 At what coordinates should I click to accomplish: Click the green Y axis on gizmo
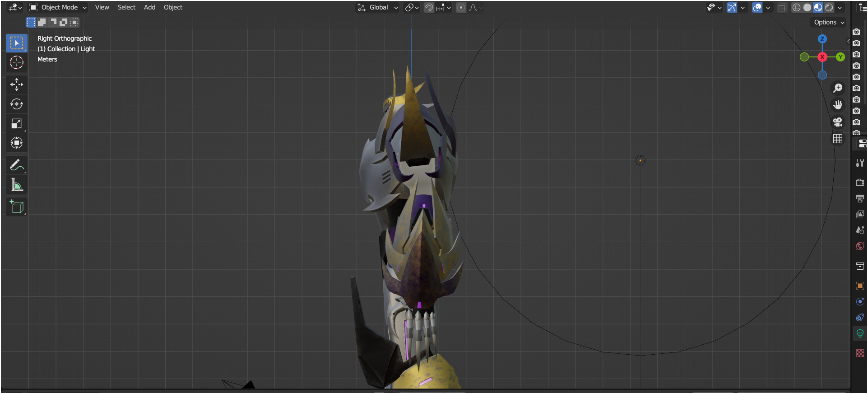(840, 57)
